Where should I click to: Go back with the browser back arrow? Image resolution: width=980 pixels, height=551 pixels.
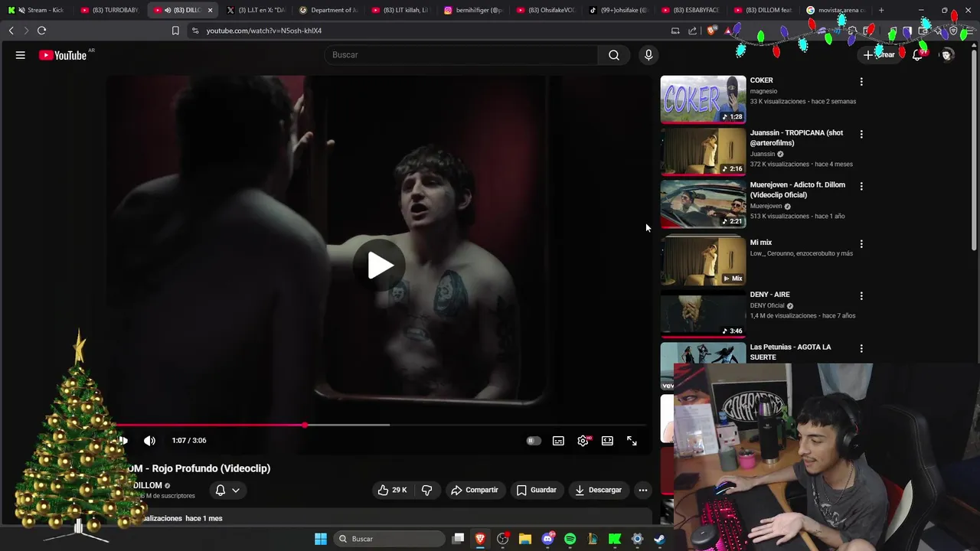coord(11,31)
